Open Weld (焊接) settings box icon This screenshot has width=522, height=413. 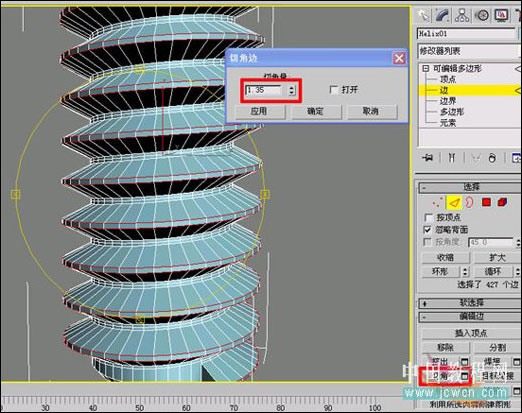pos(517,362)
